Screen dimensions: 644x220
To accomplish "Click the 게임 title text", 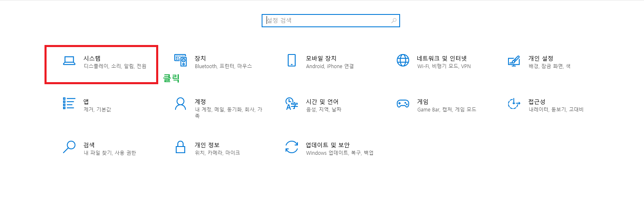I will tap(423, 102).
